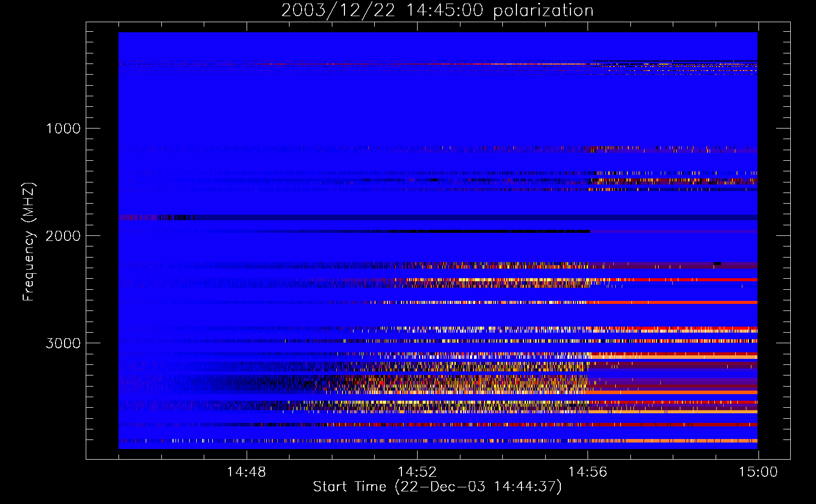
Task: Click the 'Start Time (22-Dec-03 14:44:37)' axis label
Action: coord(437,487)
